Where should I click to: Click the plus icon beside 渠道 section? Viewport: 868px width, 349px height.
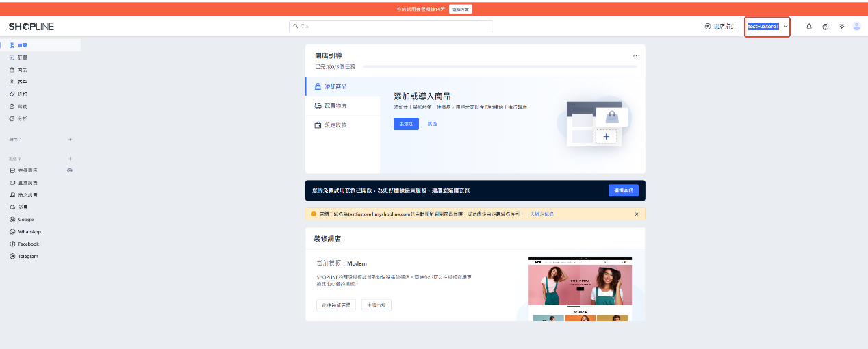(x=70, y=158)
